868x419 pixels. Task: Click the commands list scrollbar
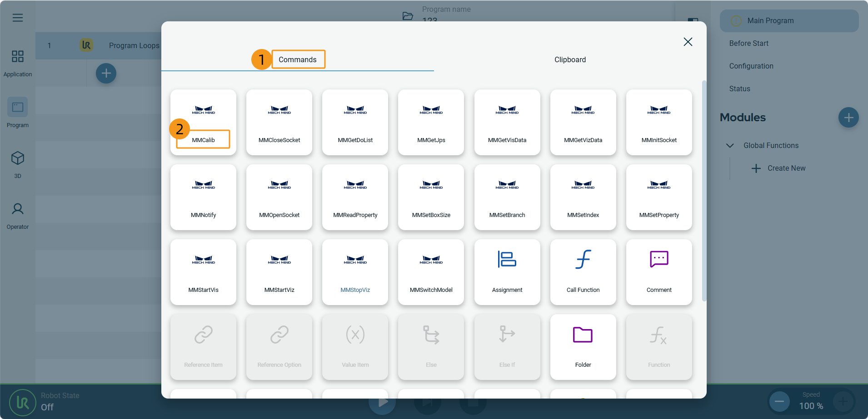(x=704, y=191)
